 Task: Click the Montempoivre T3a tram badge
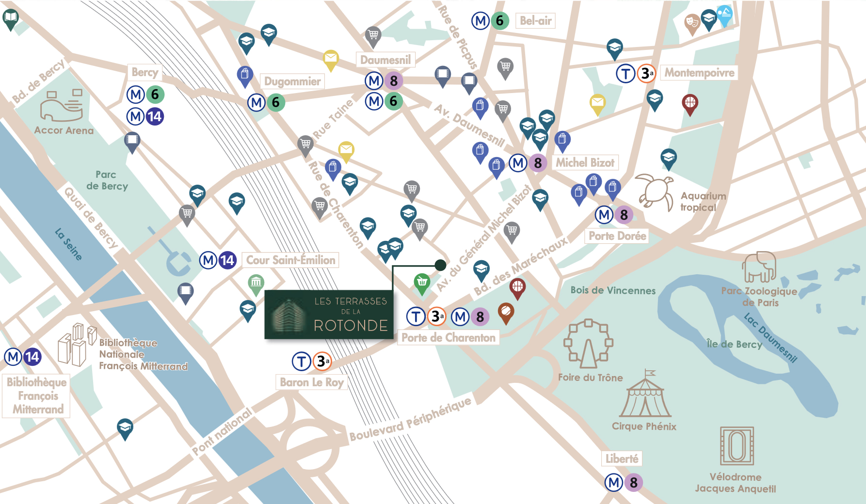636,74
